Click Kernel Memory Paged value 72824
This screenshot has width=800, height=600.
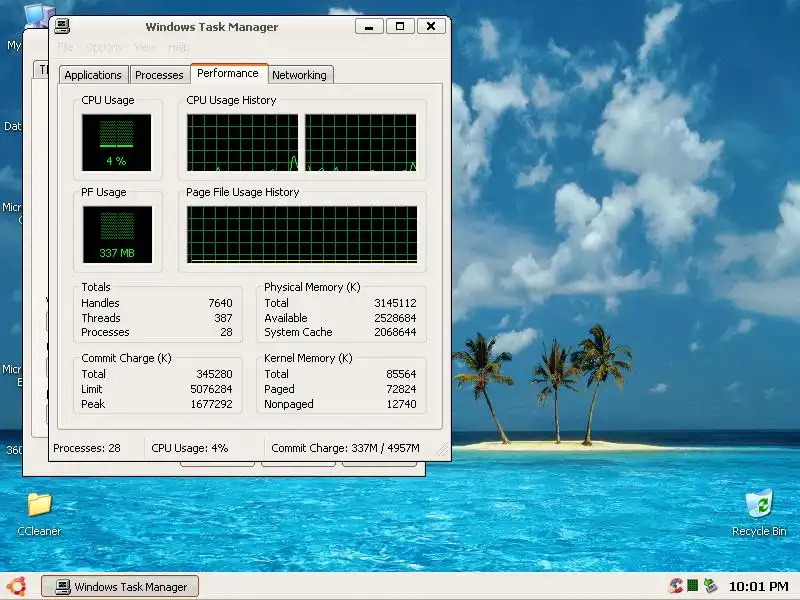402,389
